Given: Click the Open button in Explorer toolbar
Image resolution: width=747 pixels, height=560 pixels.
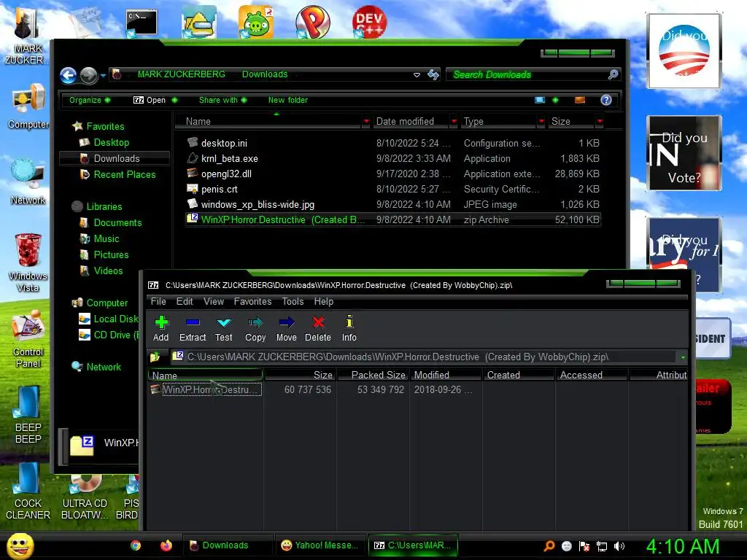Looking at the screenshot, I should click(x=150, y=100).
